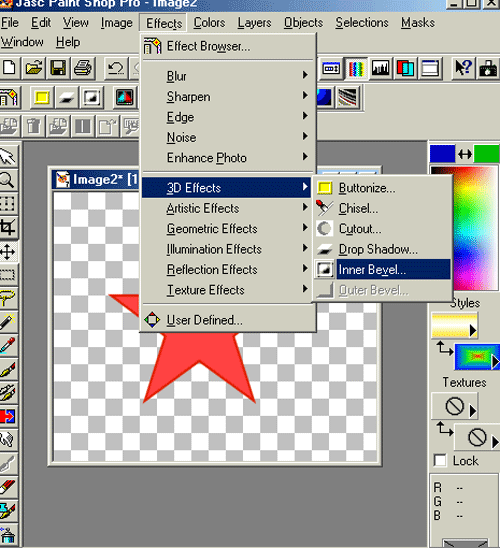Click the blue foreground color swatch

pyautogui.click(x=442, y=154)
